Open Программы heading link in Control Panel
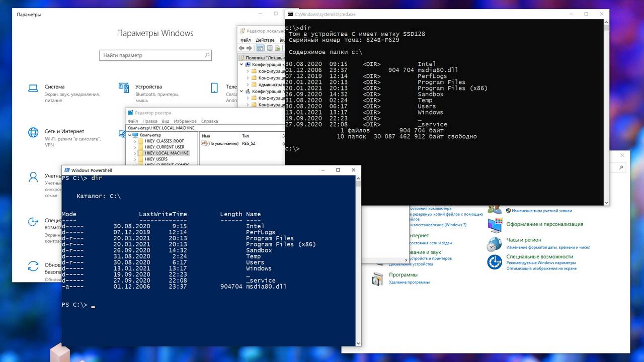The height and width of the screenshot is (362, 644). pyautogui.click(x=403, y=275)
